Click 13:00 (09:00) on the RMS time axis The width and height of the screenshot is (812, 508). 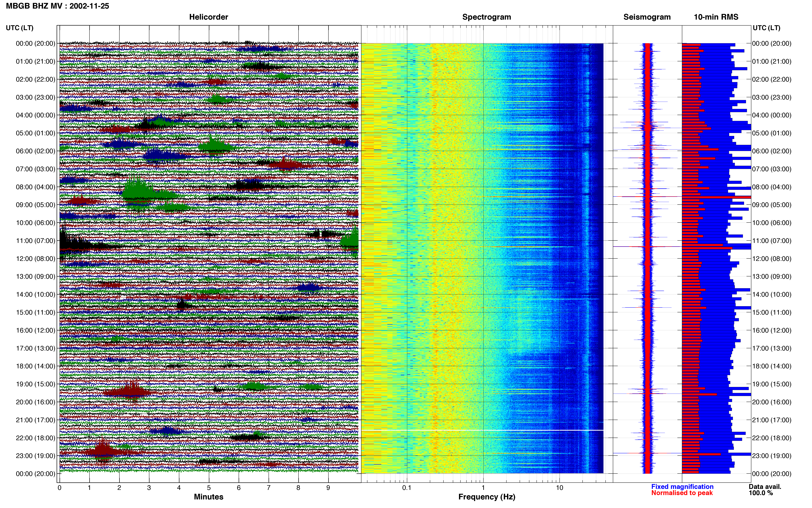(x=772, y=277)
